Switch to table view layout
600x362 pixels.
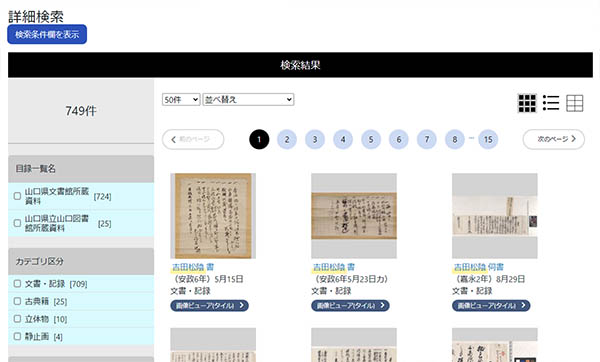(x=575, y=103)
